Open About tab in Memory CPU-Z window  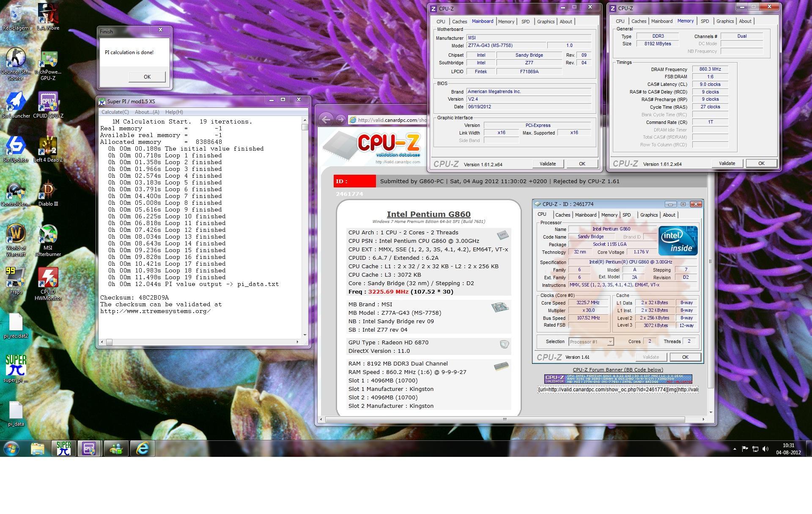point(745,21)
